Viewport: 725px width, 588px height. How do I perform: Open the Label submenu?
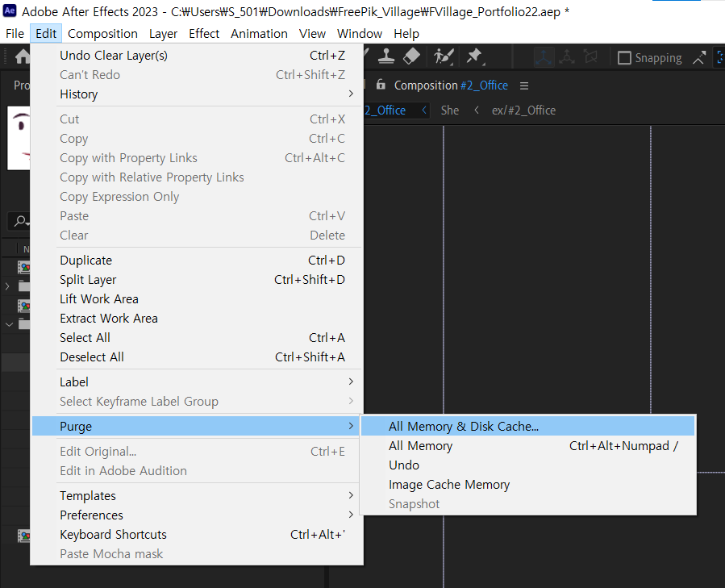click(x=197, y=382)
